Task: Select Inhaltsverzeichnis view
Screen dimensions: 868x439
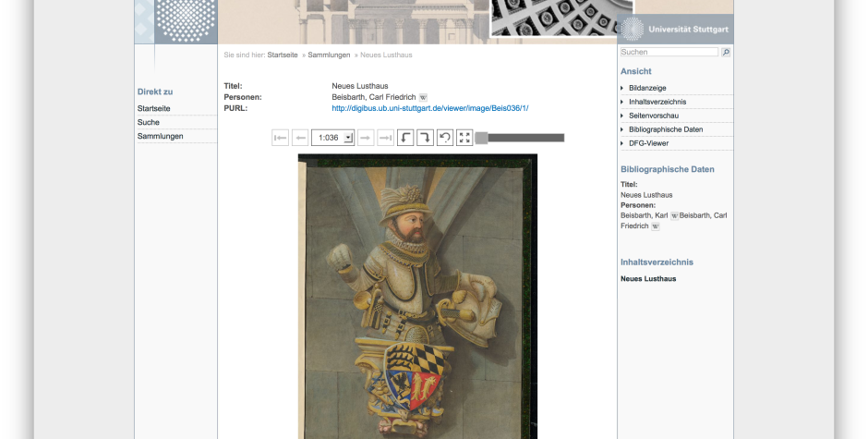Action: [657, 102]
